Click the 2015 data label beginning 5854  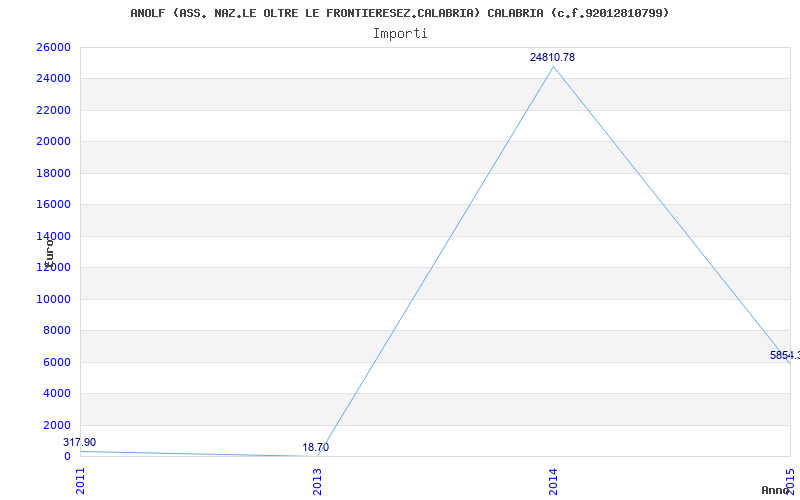[x=785, y=355]
